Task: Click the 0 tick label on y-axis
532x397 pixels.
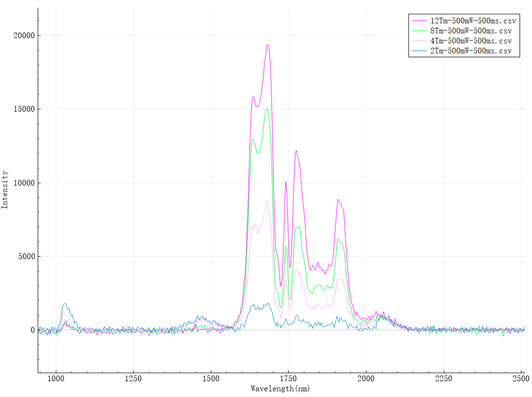Action: [33, 330]
